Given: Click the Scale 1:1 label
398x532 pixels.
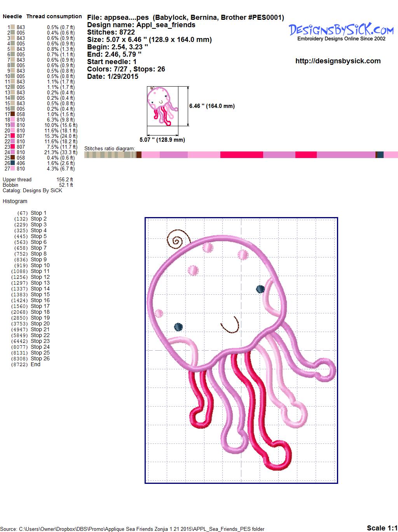Looking at the screenshot, I should click(382, 528).
